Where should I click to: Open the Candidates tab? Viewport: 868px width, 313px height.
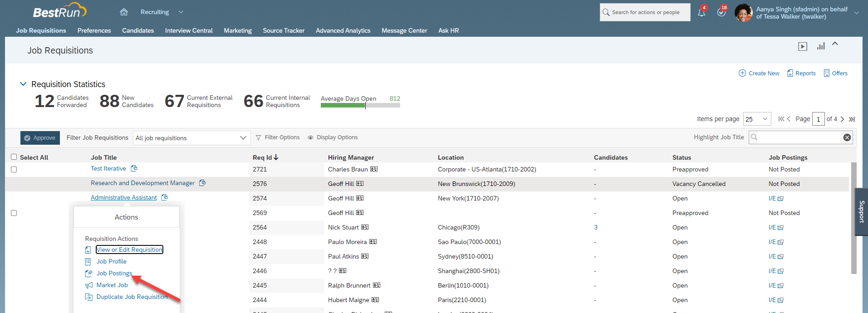click(138, 30)
